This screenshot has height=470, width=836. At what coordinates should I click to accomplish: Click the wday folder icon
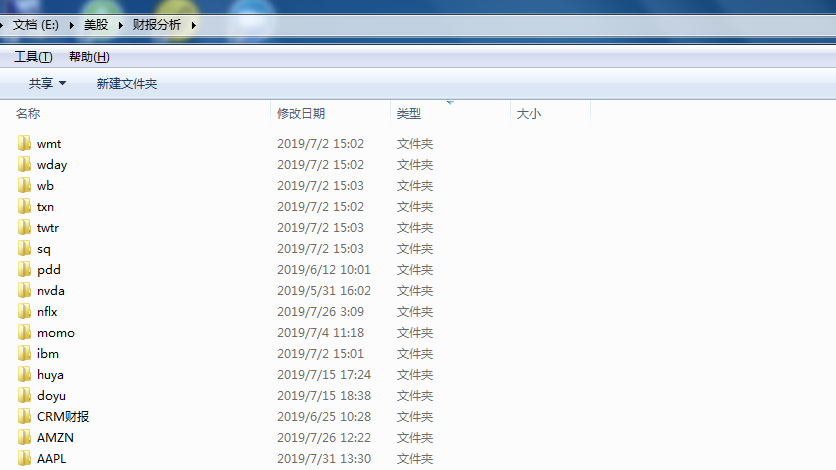(x=24, y=164)
